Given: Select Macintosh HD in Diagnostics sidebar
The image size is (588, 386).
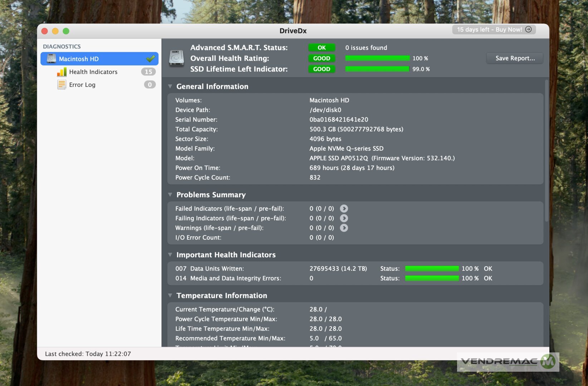Looking at the screenshot, I should click(x=99, y=59).
